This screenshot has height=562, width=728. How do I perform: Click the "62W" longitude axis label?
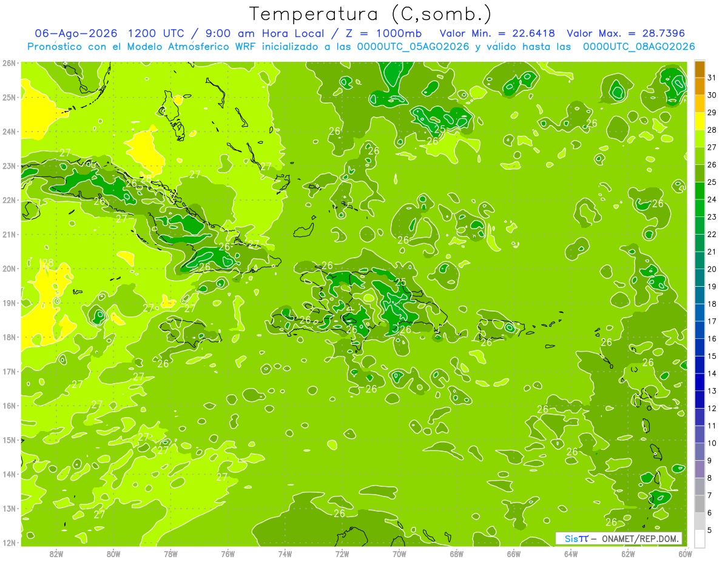point(628,554)
